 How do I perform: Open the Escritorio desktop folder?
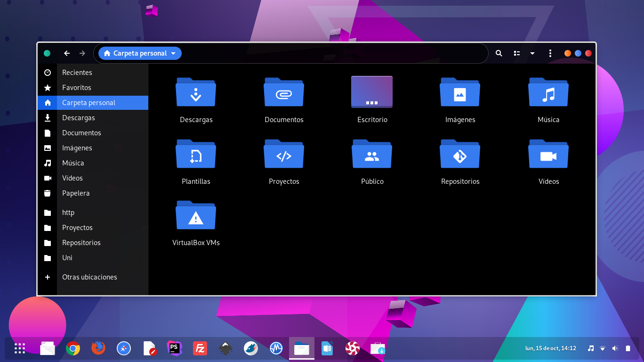(372, 92)
